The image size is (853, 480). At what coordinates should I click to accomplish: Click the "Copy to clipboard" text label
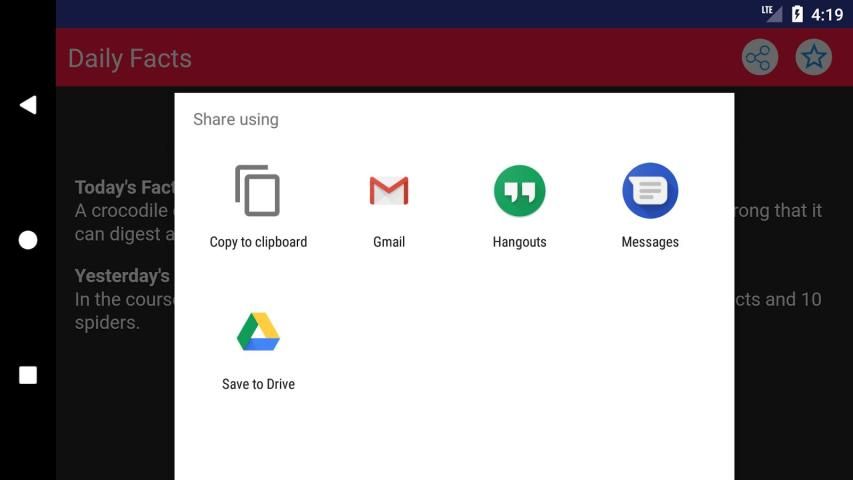pos(258,242)
